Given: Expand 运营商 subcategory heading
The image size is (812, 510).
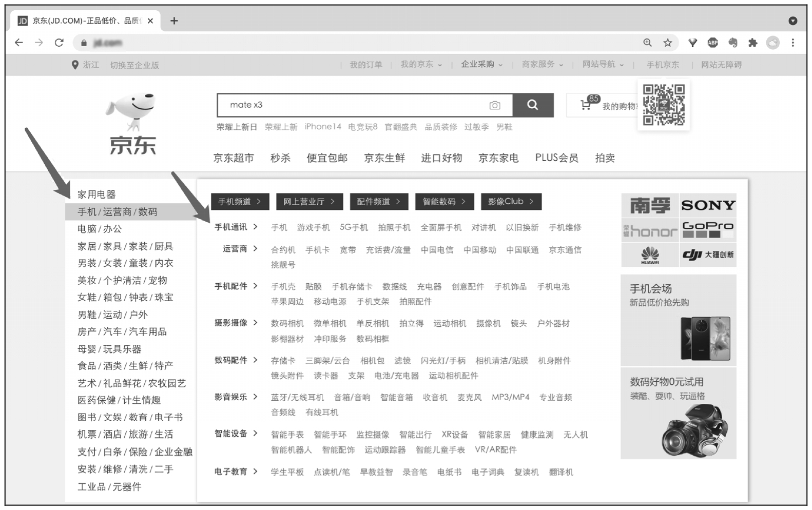Looking at the screenshot, I should point(240,249).
